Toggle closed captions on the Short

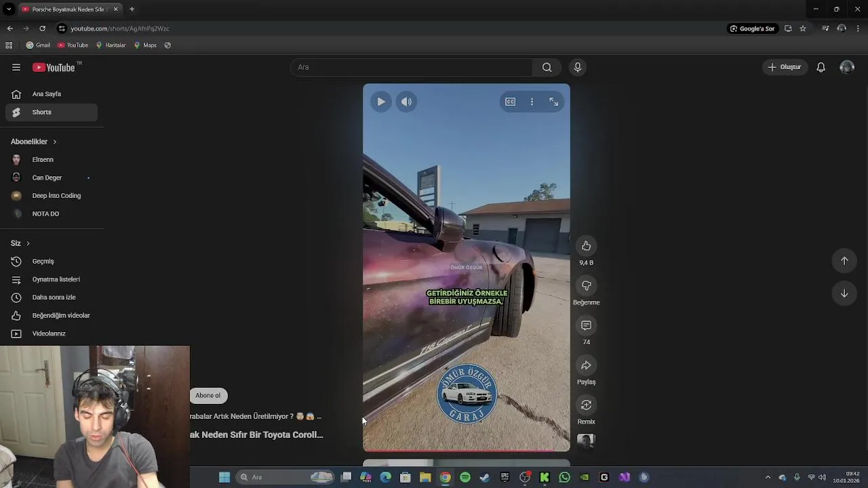(x=510, y=102)
